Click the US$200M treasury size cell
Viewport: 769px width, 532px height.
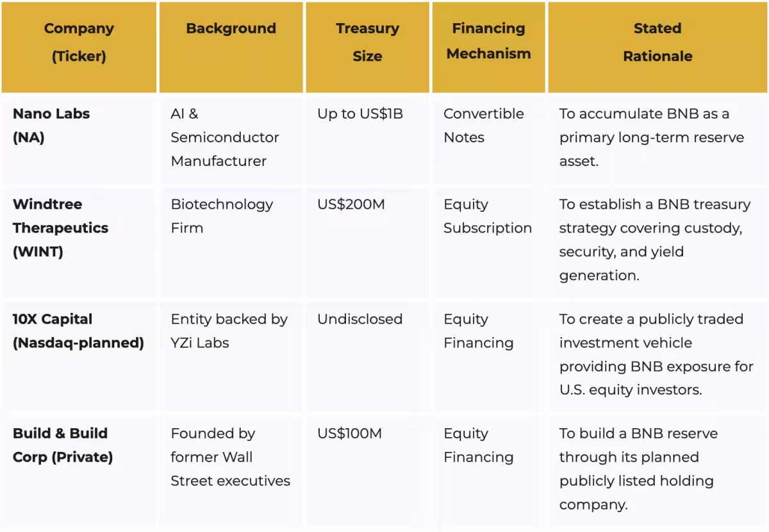pyautogui.click(x=351, y=204)
